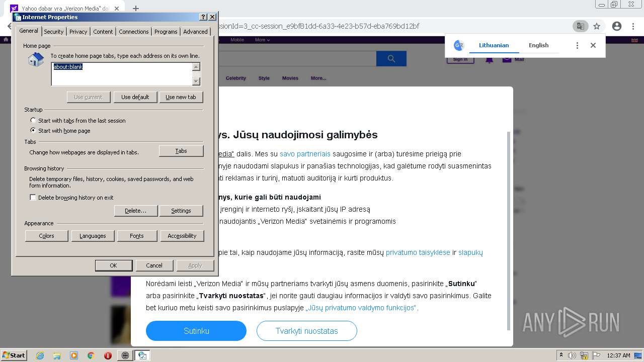Click the Yahoo search magnifier button
644x362 pixels.
[391, 59]
